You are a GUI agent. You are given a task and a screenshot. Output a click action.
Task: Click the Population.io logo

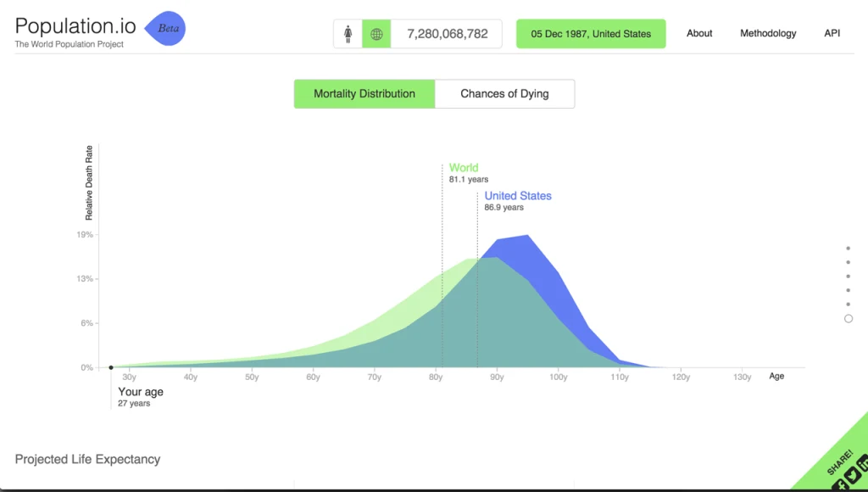click(75, 25)
